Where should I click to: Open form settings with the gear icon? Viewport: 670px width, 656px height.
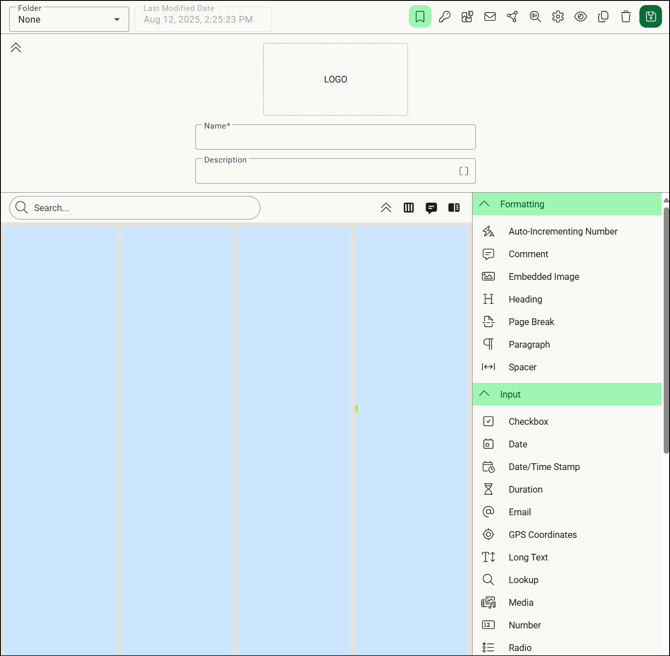[x=558, y=17]
